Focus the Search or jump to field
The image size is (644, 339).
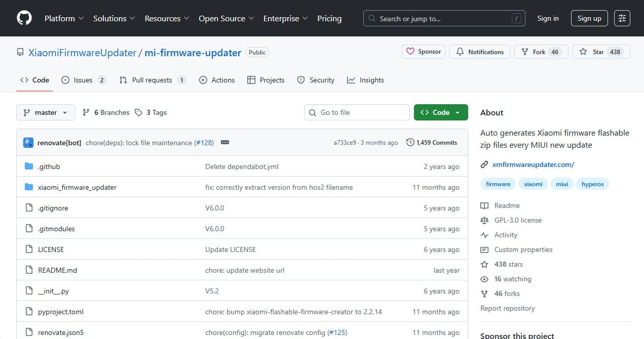(x=444, y=18)
